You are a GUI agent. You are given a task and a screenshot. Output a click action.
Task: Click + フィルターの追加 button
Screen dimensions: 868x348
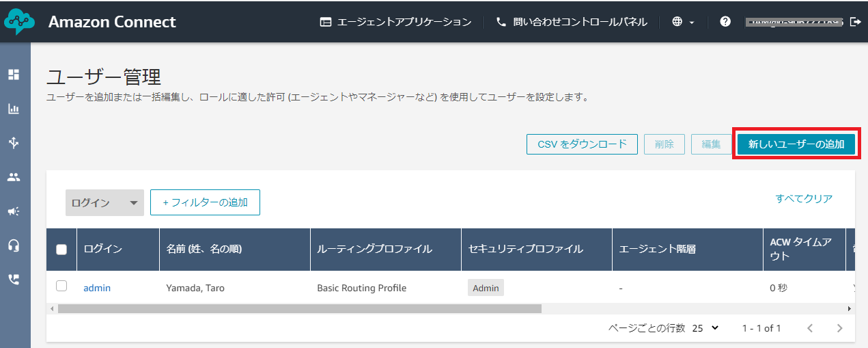(x=205, y=202)
